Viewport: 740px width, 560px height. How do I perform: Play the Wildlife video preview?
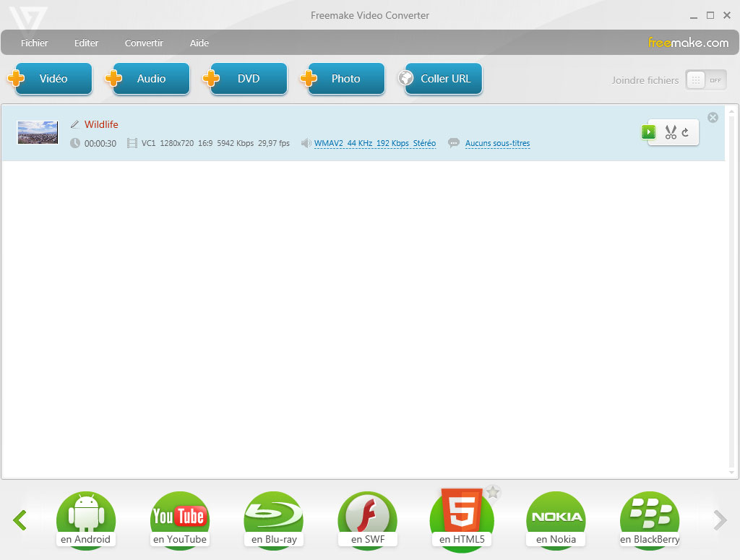coord(648,132)
